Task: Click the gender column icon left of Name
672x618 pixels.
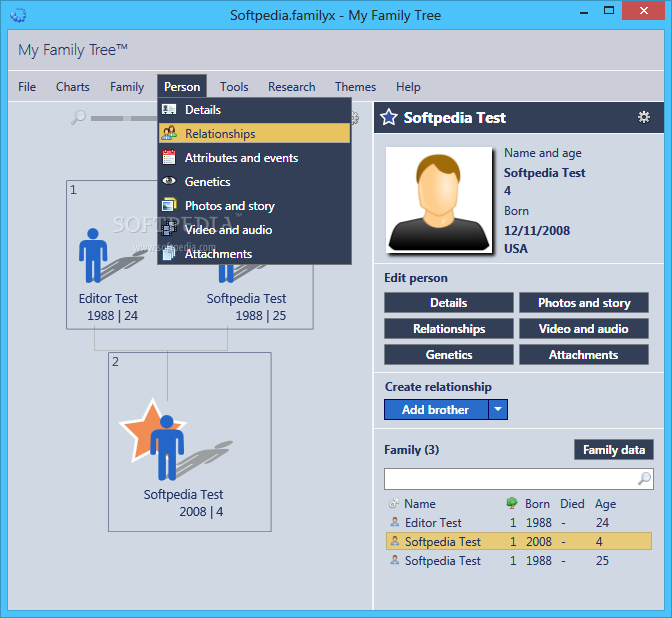Action: [x=393, y=503]
